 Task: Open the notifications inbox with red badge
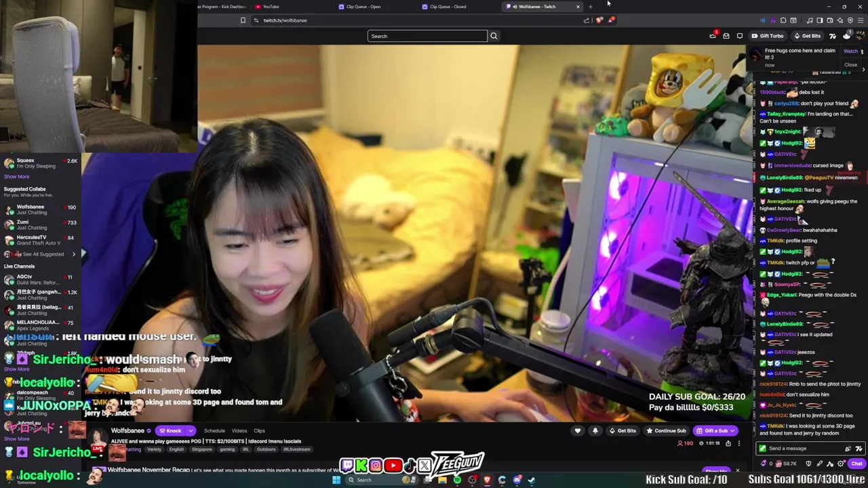click(x=713, y=36)
